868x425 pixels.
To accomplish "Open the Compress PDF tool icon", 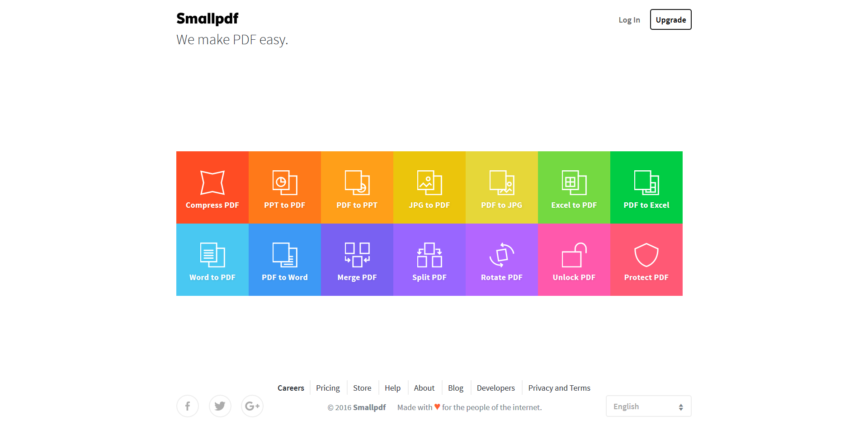I will tap(212, 182).
